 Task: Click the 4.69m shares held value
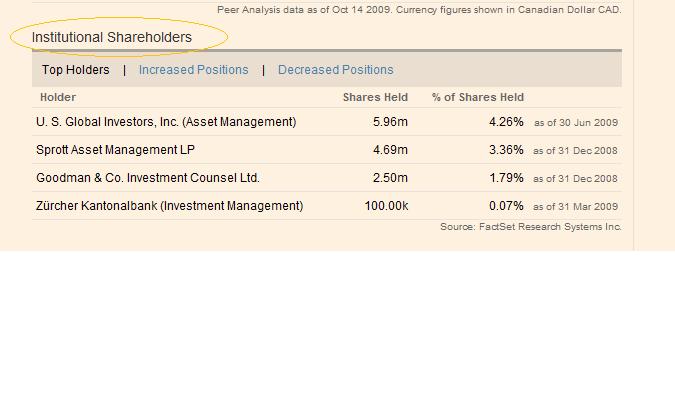pos(390,150)
